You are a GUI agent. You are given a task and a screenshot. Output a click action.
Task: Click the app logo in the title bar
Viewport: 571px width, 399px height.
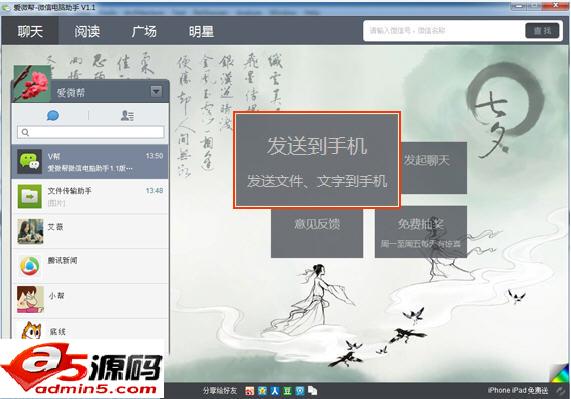pos(6,7)
